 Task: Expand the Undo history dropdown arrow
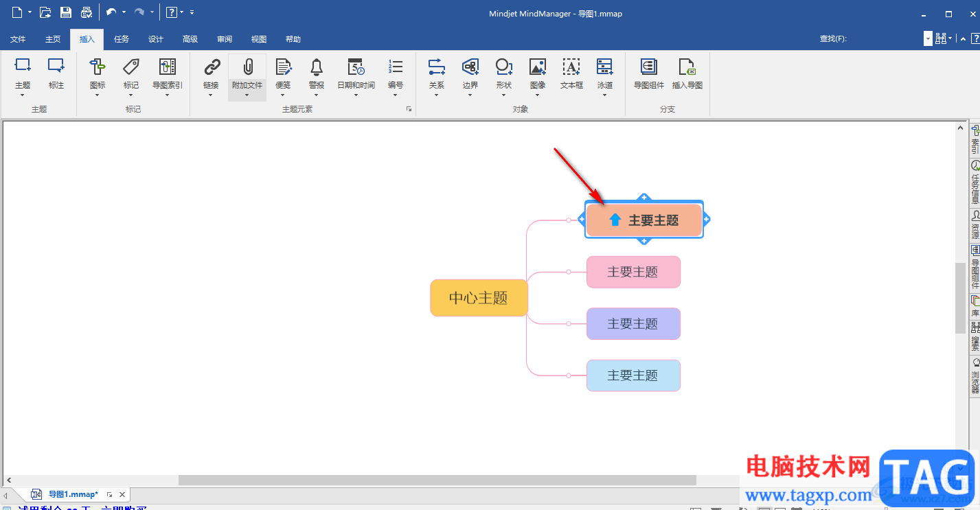(124, 12)
